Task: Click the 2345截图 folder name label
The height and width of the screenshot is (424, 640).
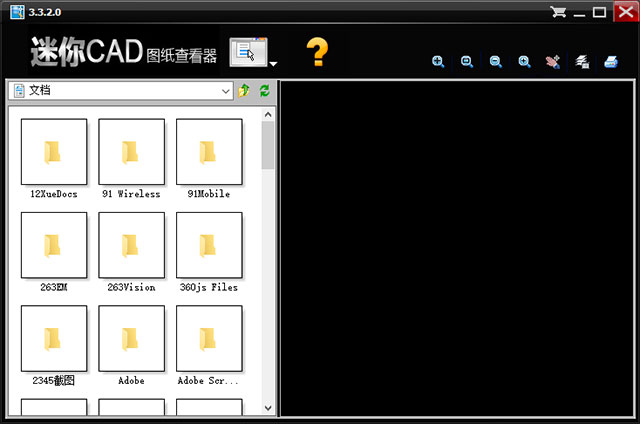Action: [x=54, y=381]
